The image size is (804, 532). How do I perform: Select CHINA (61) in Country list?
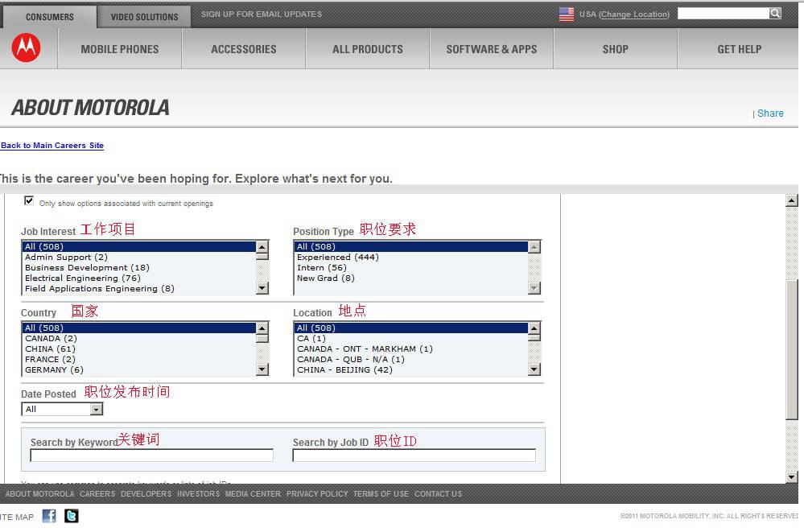pyautogui.click(x=50, y=349)
